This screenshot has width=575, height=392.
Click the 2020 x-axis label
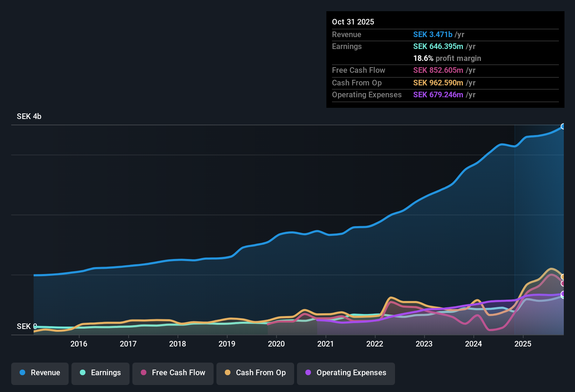276,344
